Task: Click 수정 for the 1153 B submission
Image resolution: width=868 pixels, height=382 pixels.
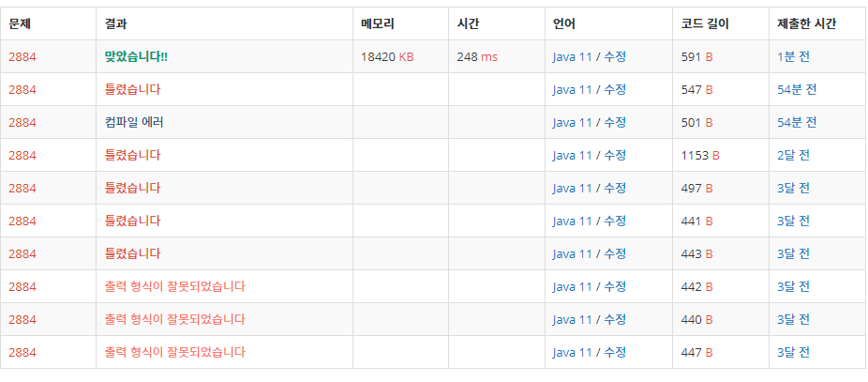Action: (615, 155)
